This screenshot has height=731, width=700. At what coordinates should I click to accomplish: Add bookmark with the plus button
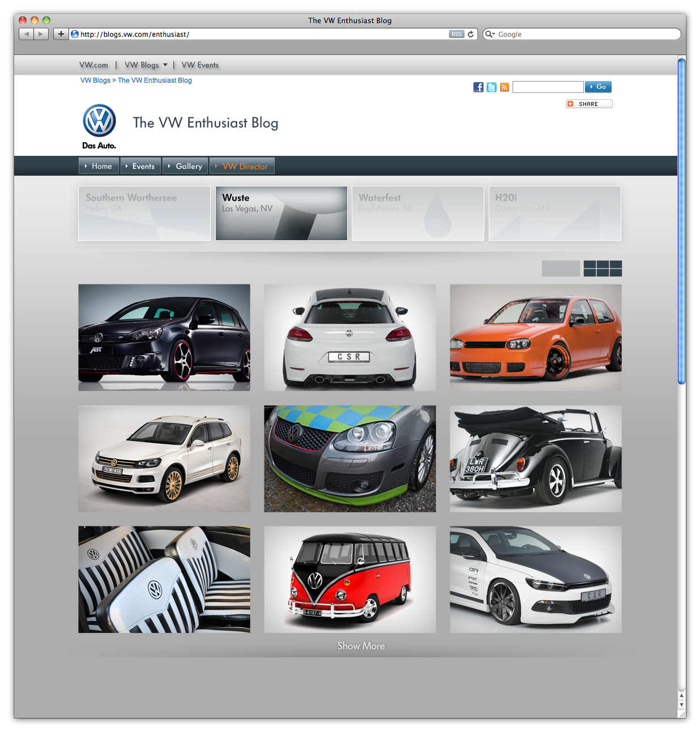(x=61, y=34)
